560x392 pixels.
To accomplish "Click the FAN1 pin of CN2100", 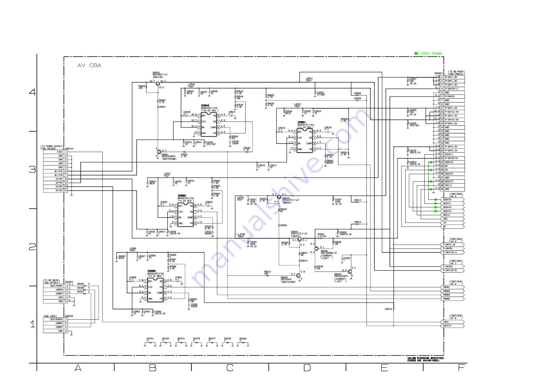I will click(55, 152).
